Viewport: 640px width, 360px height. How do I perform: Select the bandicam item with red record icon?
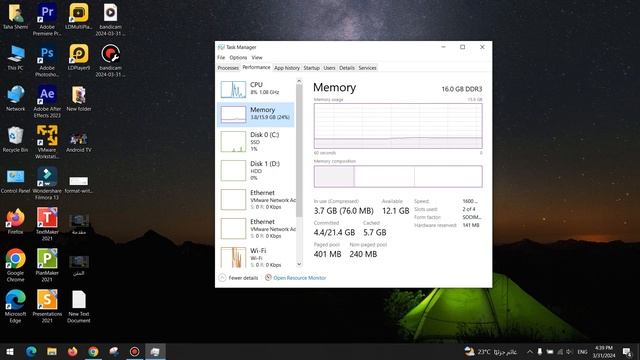point(110,60)
